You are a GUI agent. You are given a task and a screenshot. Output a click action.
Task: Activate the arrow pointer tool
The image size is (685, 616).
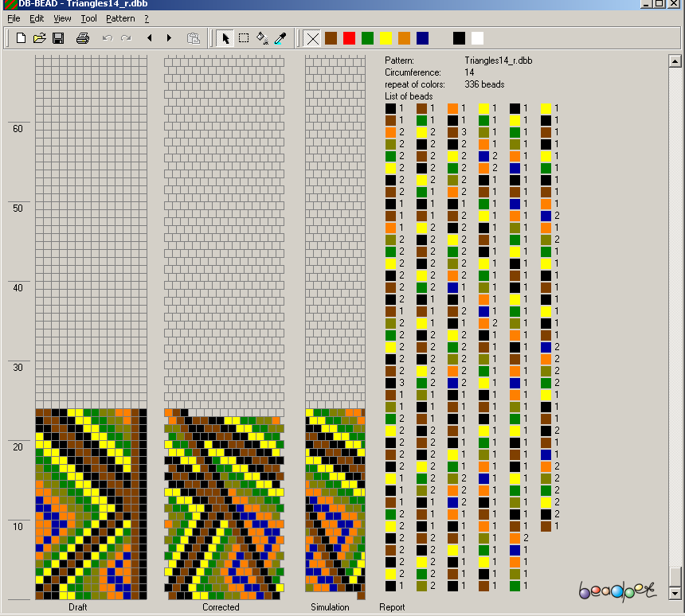[x=225, y=38]
